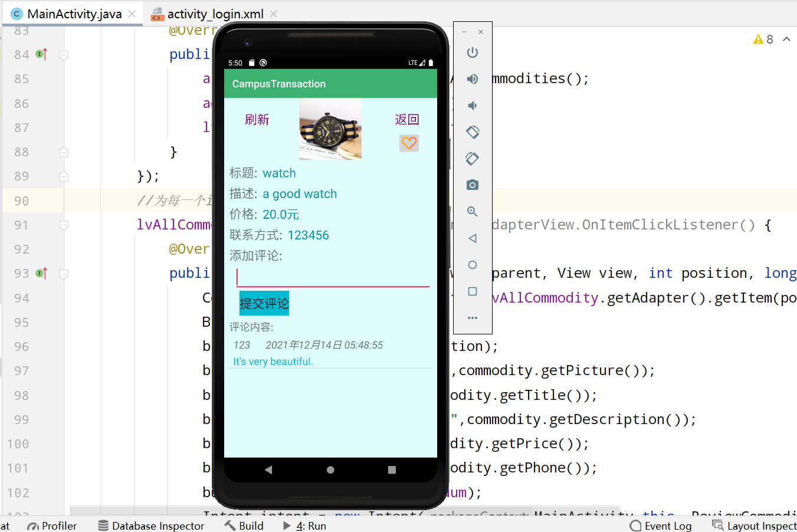The image size is (797, 532).
Task: Tap Android home navigation button on phone
Action: (x=330, y=470)
